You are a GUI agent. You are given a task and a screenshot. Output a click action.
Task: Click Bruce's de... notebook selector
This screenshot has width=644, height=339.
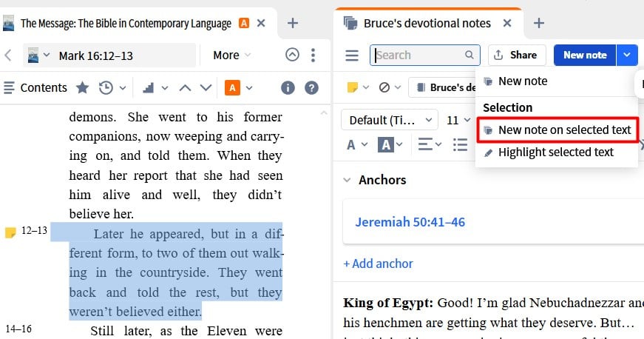coord(443,87)
